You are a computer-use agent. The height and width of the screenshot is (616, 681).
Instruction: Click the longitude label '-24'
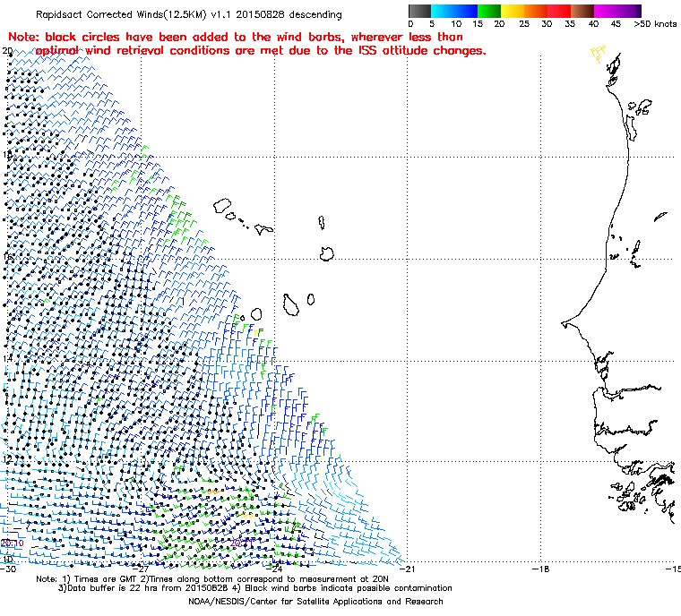pos(274,569)
